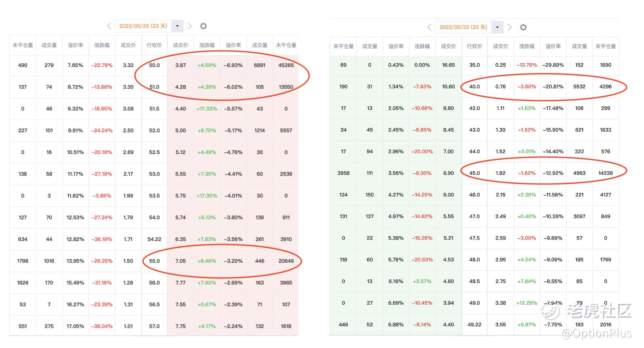Select strike 49.22 in right table
This screenshot has width=644, height=348.
click(474, 325)
